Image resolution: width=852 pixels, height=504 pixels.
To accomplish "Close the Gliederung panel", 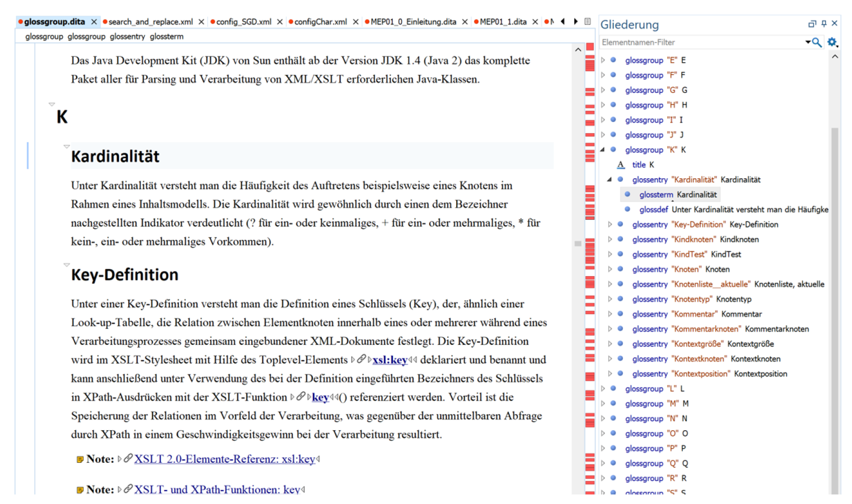I will 834,24.
